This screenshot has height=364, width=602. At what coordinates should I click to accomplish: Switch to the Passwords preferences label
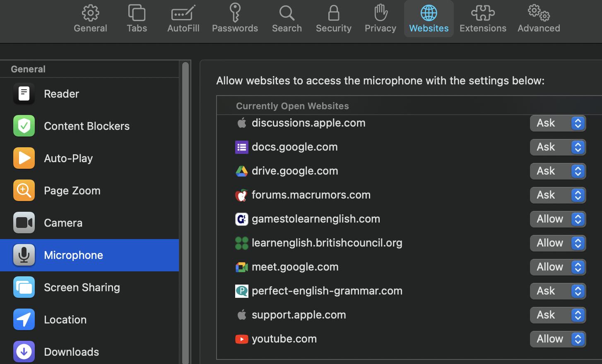(235, 28)
